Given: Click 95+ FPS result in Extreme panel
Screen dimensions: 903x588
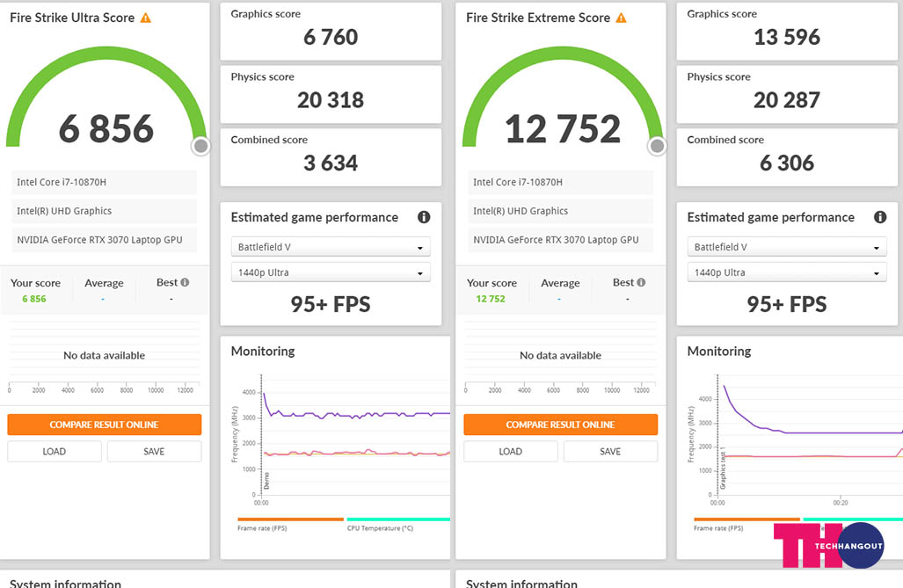Looking at the screenshot, I should click(x=787, y=304).
